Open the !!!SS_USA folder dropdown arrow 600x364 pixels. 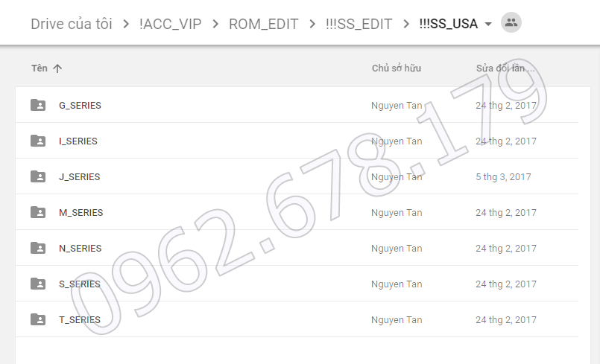488,24
